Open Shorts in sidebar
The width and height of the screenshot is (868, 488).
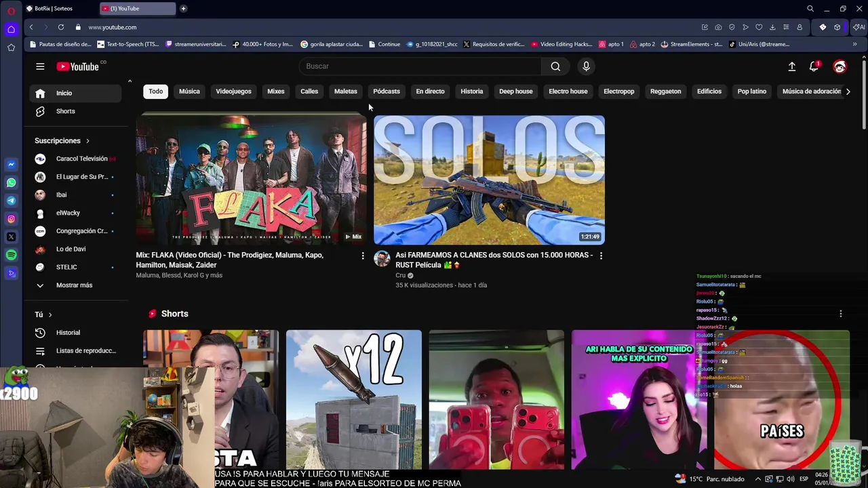(76, 111)
